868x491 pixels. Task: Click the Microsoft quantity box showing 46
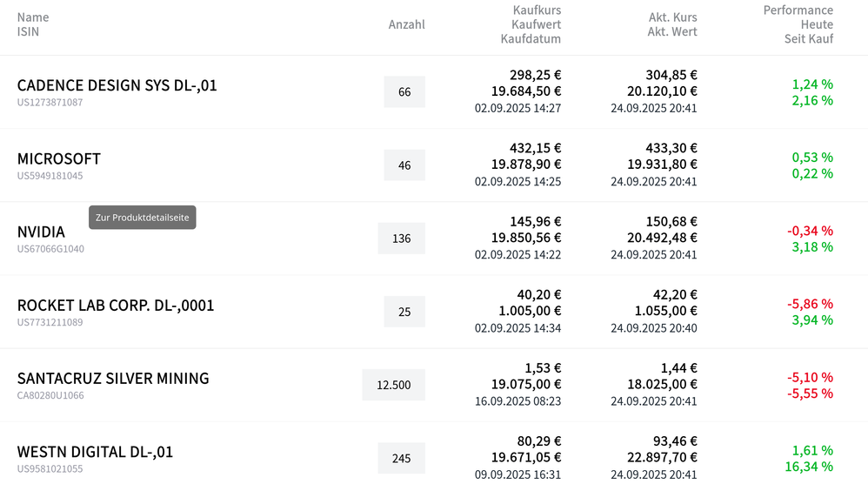coord(404,165)
